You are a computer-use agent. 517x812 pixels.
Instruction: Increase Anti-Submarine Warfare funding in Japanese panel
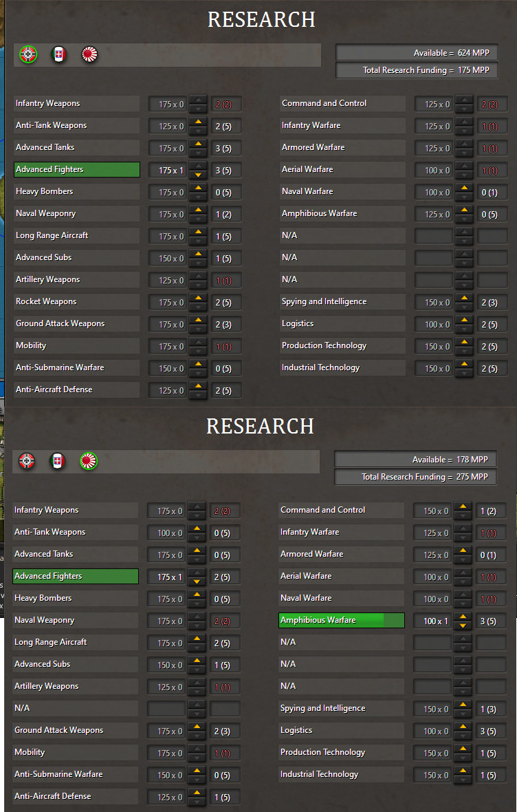pos(197,771)
